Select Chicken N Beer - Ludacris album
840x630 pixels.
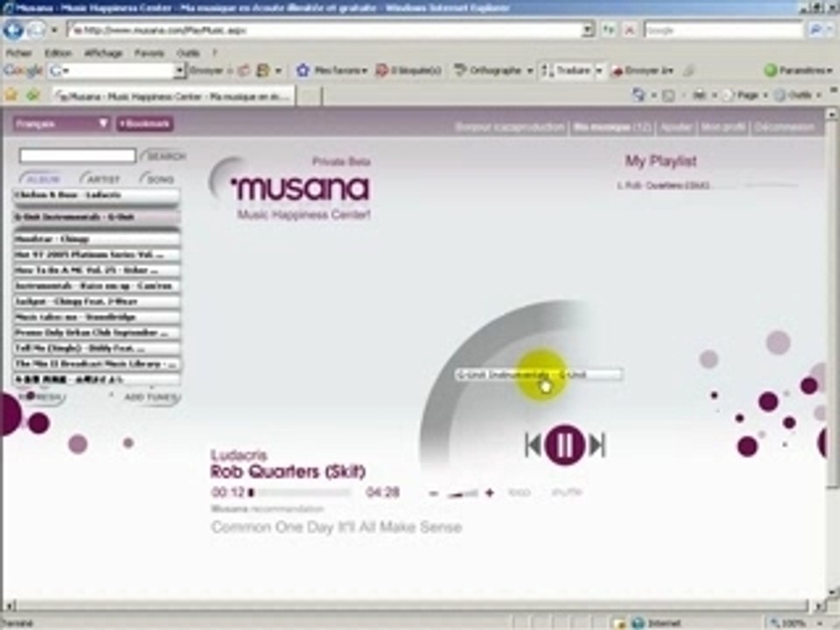click(96, 195)
